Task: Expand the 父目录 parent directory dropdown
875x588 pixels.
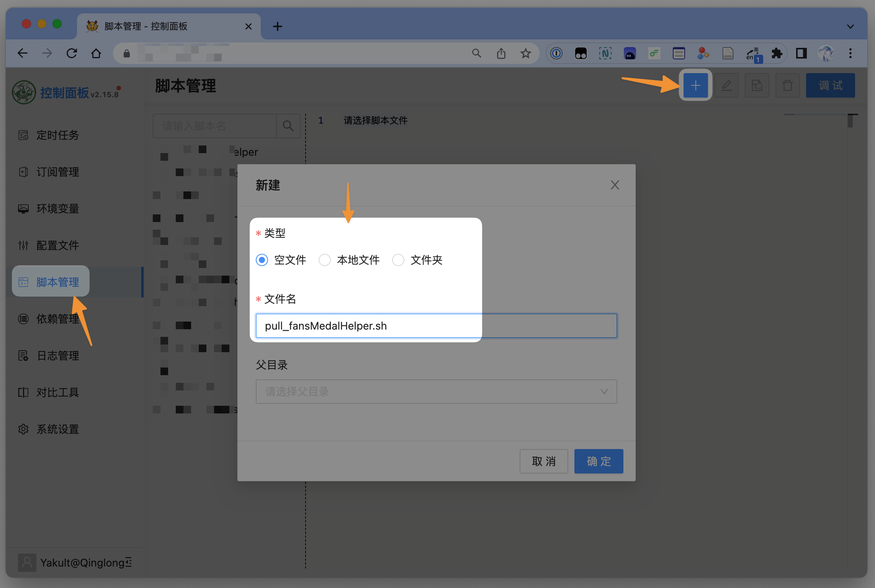Action: pyautogui.click(x=436, y=392)
